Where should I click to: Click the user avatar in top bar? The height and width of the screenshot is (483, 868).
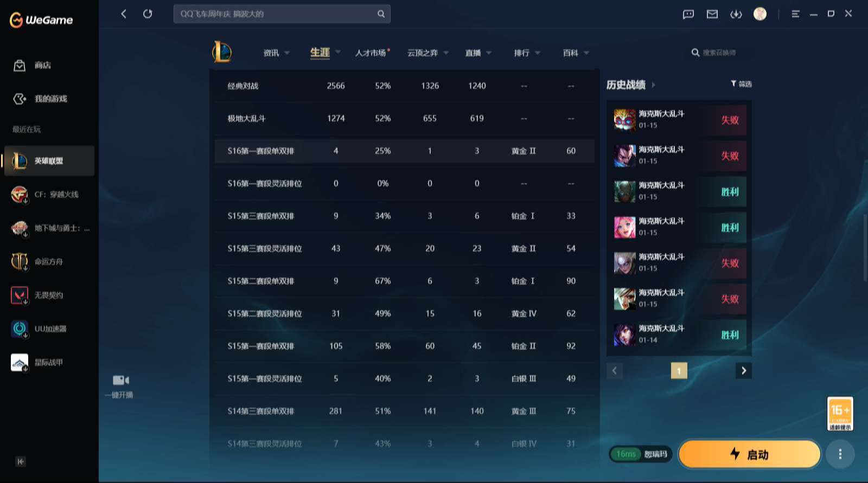point(759,14)
